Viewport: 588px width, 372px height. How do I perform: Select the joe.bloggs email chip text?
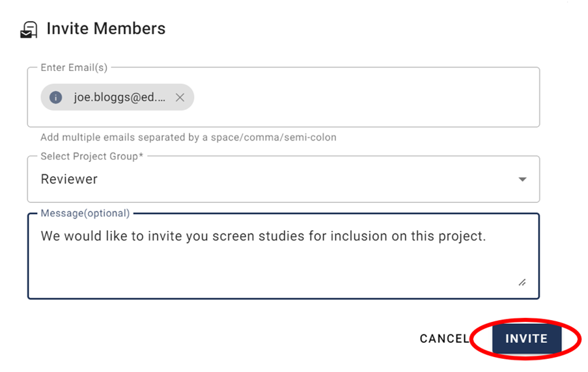tap(119, 98)
